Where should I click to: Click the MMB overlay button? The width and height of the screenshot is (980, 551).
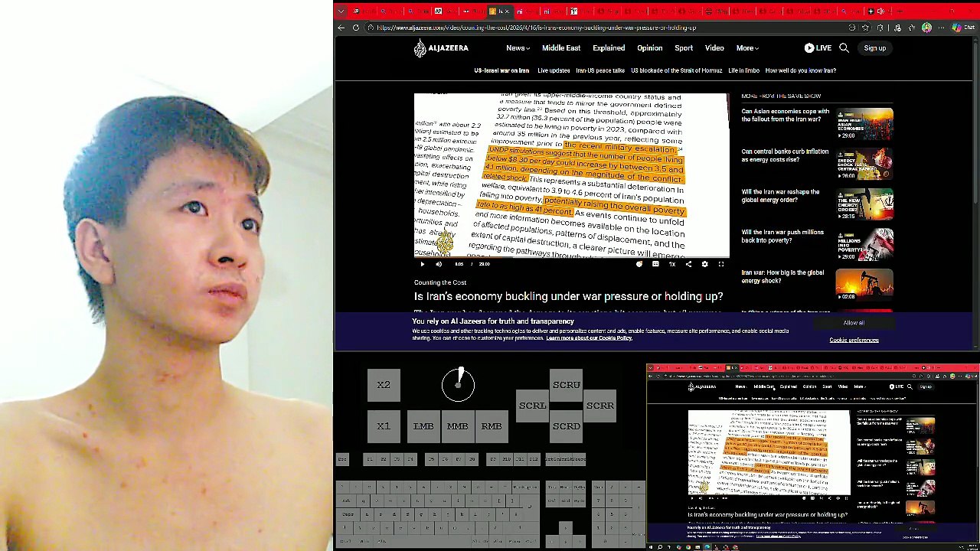[457, 426]
